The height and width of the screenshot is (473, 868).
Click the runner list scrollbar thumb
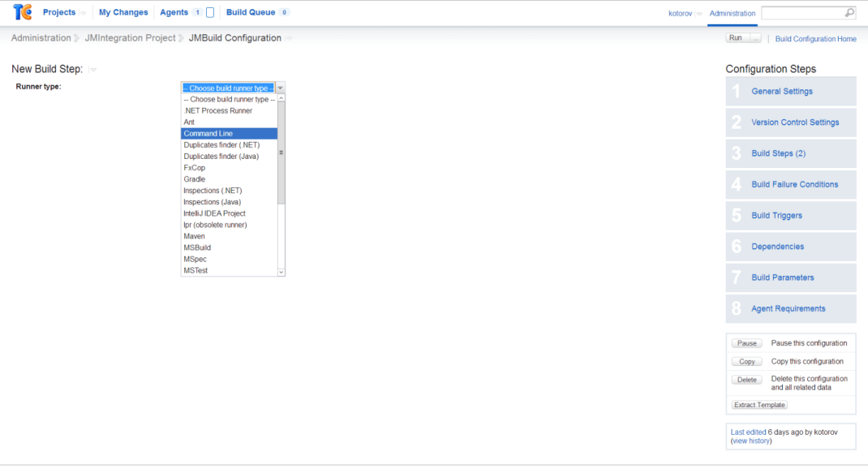pos(281,153)
